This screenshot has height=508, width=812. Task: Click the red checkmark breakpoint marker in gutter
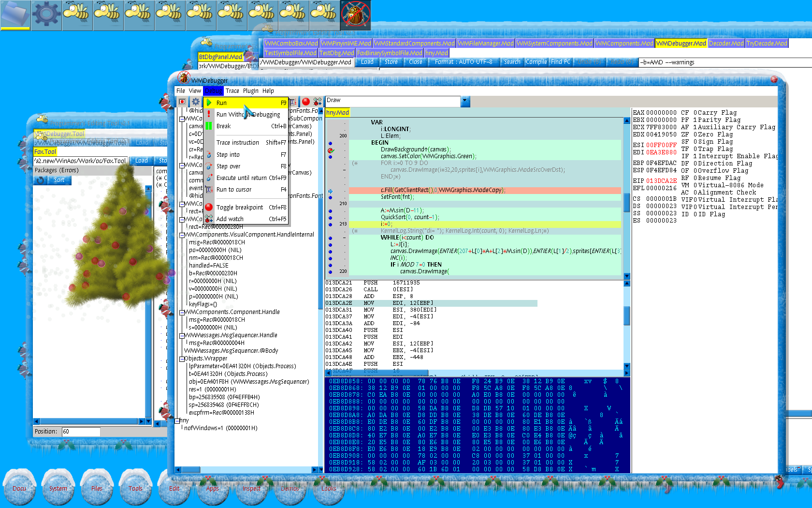click(x=331, y=150)
